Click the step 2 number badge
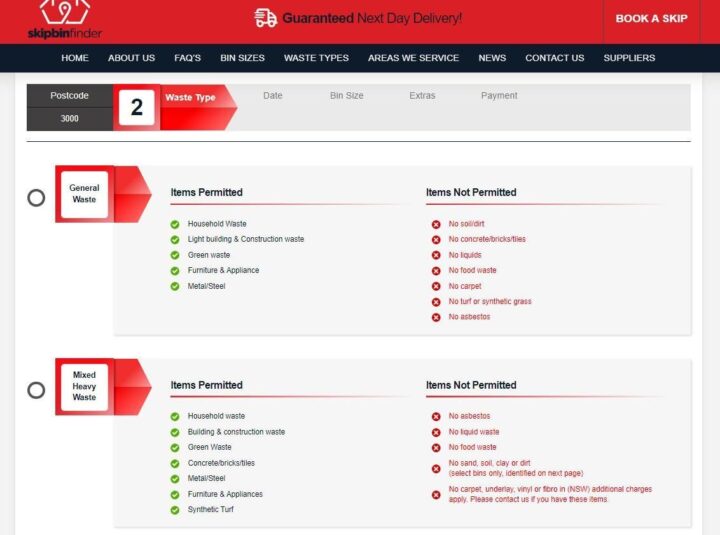The height and width of the screenshot is (535, 720). pyautogui.click(x=137, y=108)
